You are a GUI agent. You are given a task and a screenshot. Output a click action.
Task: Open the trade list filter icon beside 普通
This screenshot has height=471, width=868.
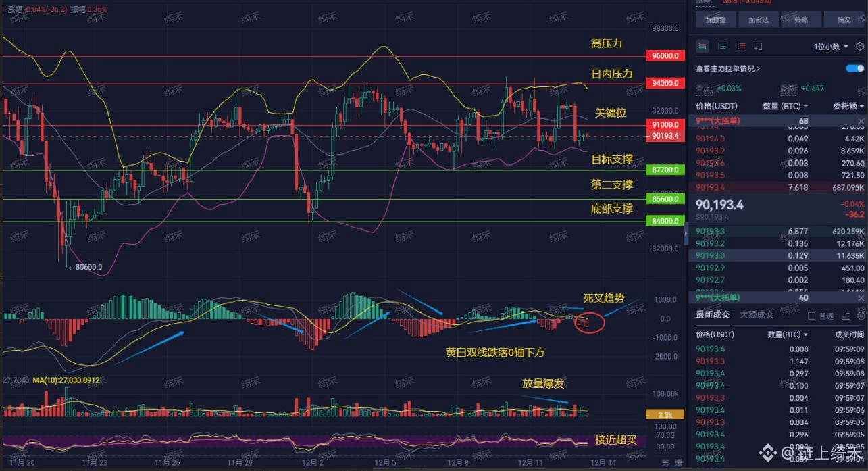[846, 316]
